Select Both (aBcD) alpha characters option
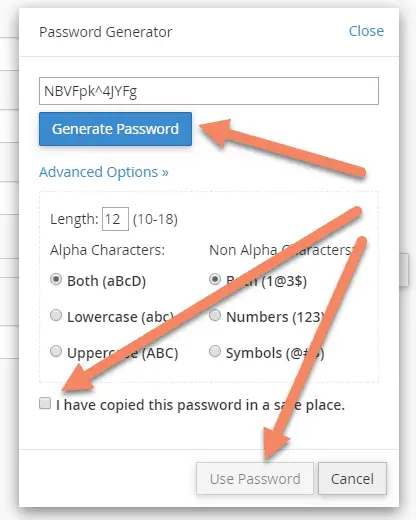416x520 pixels. pos(56,279)
